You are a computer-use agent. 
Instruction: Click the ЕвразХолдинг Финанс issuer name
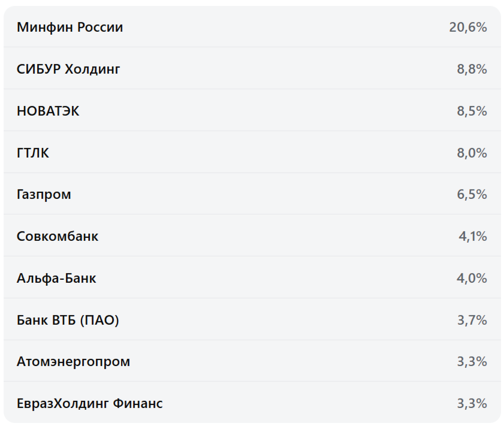(89, 403)
